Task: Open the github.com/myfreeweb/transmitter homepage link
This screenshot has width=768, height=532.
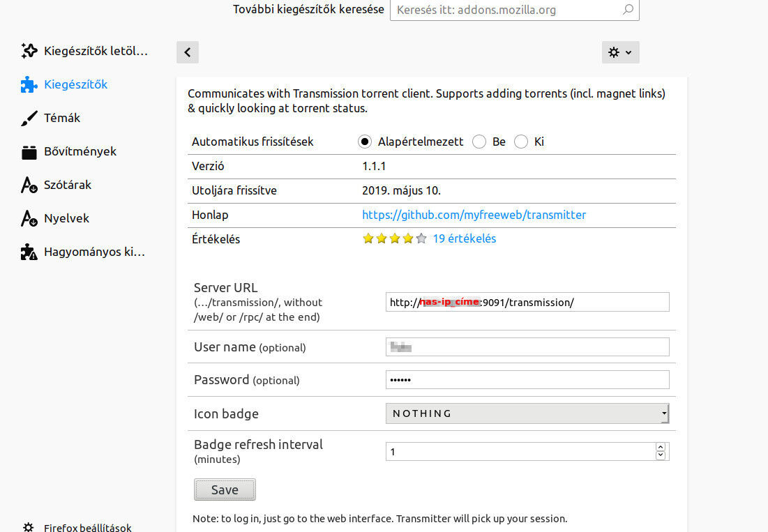Action: pyautogui.click(x=474, y=215)
